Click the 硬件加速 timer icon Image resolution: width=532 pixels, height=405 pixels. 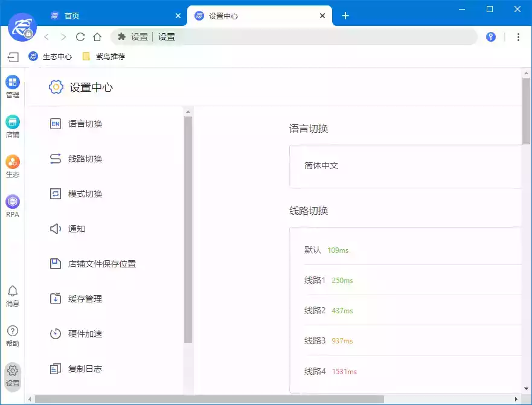[56, 334]
